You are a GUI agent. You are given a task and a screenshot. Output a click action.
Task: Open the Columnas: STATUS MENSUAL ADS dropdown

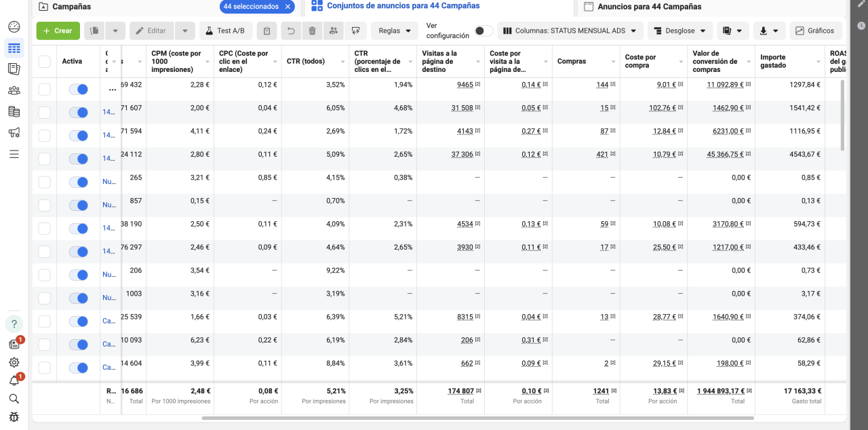(570, 31)
